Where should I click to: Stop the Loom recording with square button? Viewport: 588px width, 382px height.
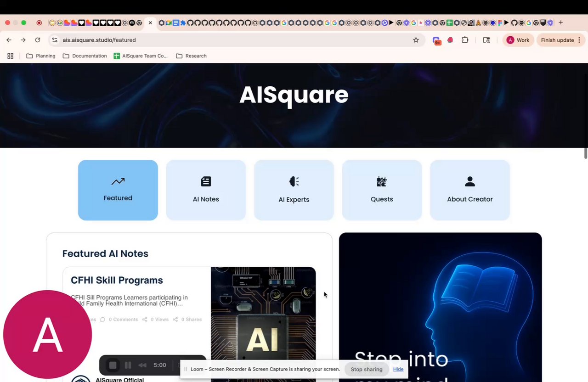tap(113, 365)
